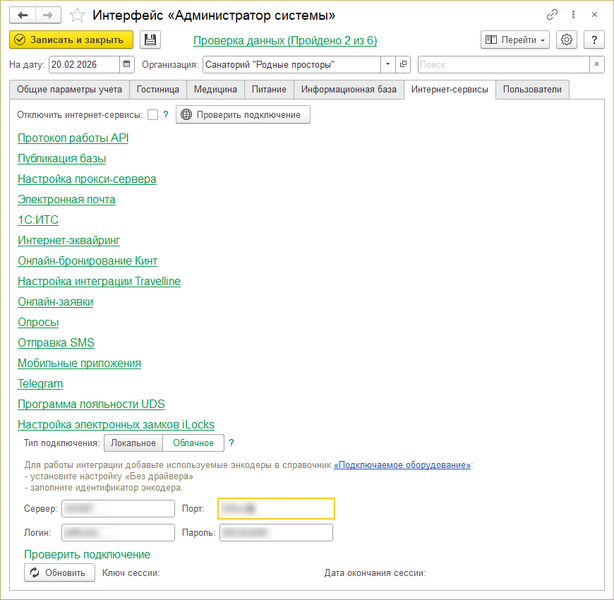Switch to Медицина tab
Screen dimensions: 614x600
[x=215, y=90]
